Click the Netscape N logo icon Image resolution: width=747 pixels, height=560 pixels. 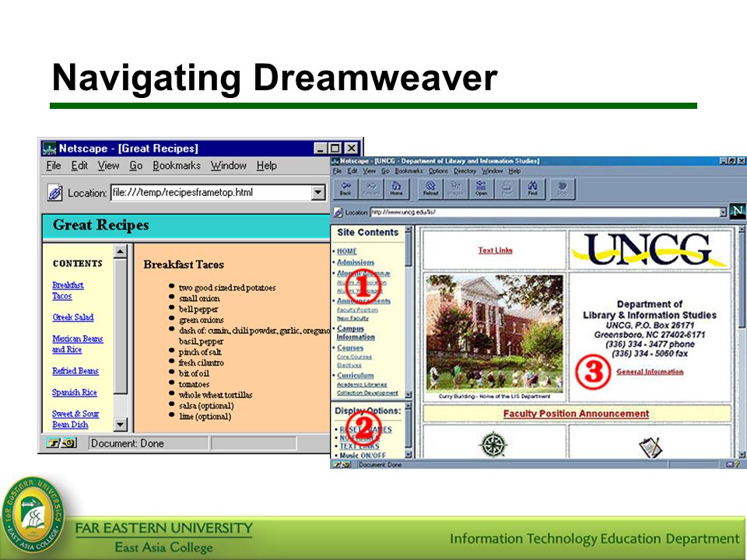coord(738,211)
